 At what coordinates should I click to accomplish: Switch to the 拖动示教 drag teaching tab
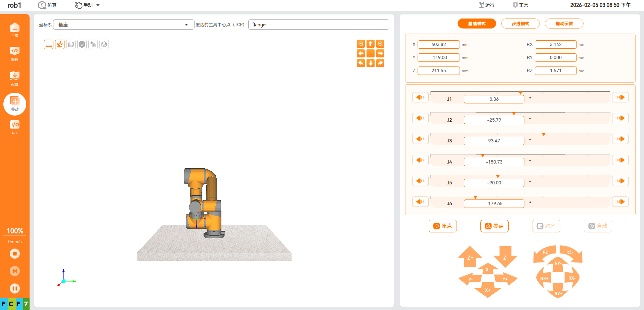[564, 24]
